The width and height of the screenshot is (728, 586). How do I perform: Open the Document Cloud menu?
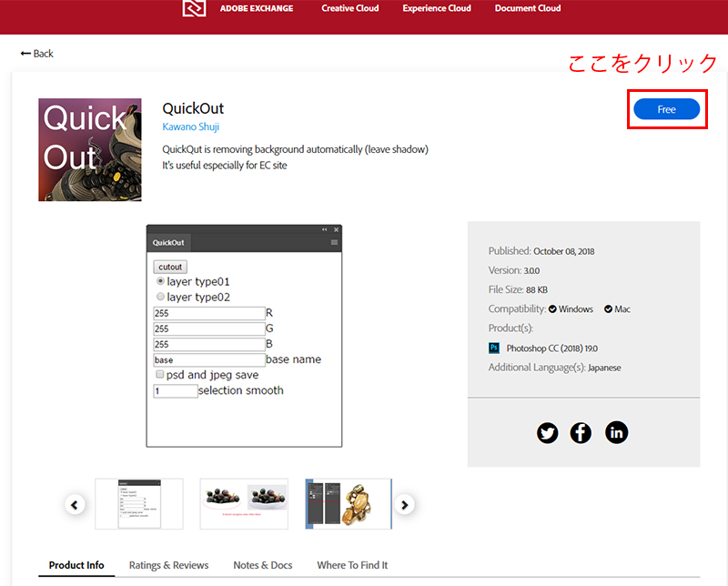528,8
